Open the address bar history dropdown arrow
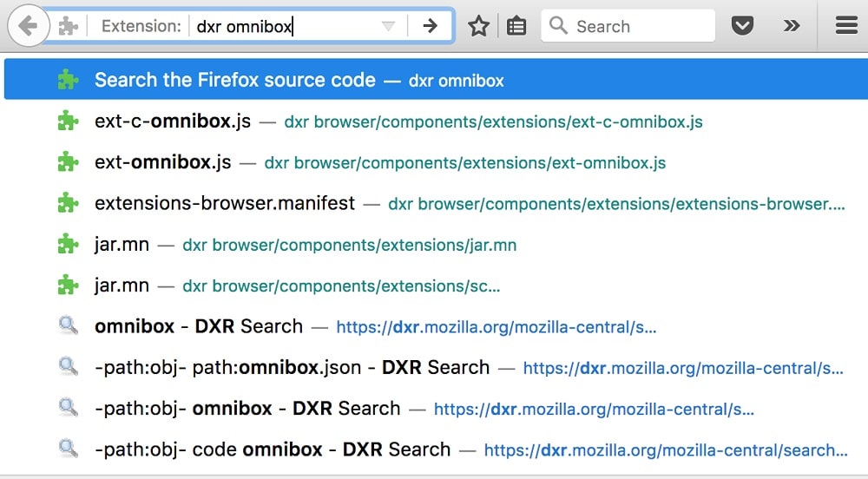This screenshot has width=868, height=479. point(388,26)
